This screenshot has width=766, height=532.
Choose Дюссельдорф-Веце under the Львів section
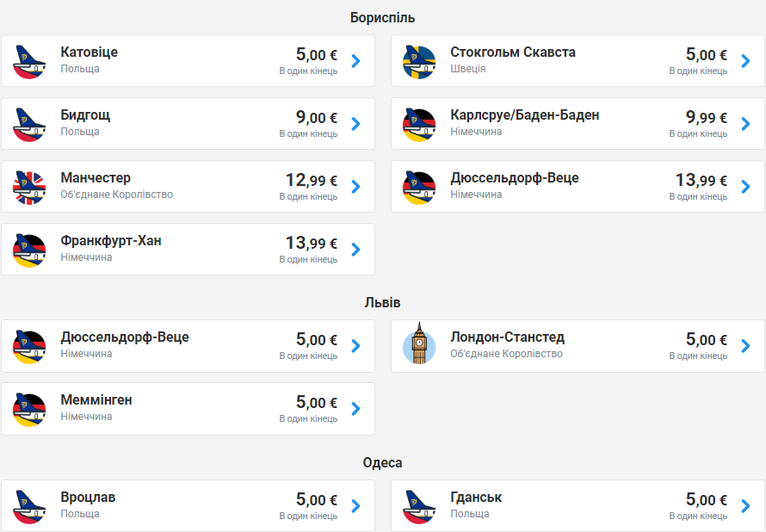pyautogui.click(x=125, y=337)
